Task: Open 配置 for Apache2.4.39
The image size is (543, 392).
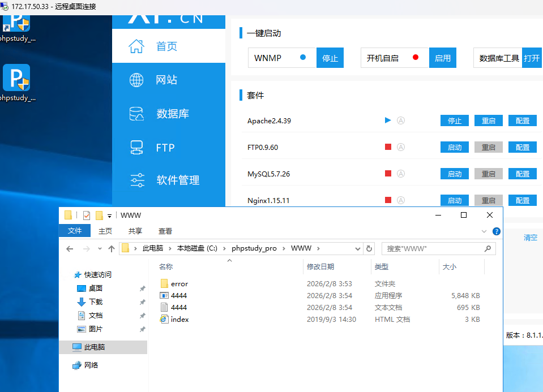Action: 522,120
